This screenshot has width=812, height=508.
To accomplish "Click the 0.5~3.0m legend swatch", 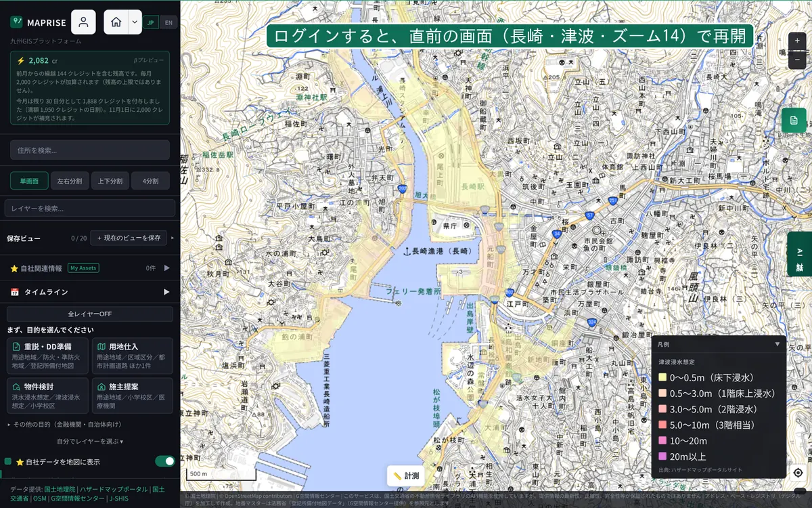I will point(662,393).
